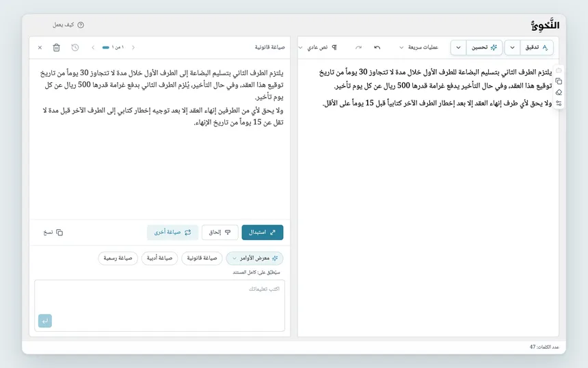Click the blue page indicator bar
Image resolution: width=588 pixels, height=368 pixels.
[106, 48]
